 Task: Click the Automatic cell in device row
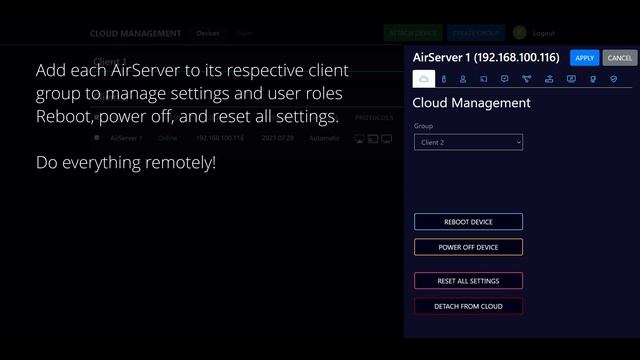point(324,138)
